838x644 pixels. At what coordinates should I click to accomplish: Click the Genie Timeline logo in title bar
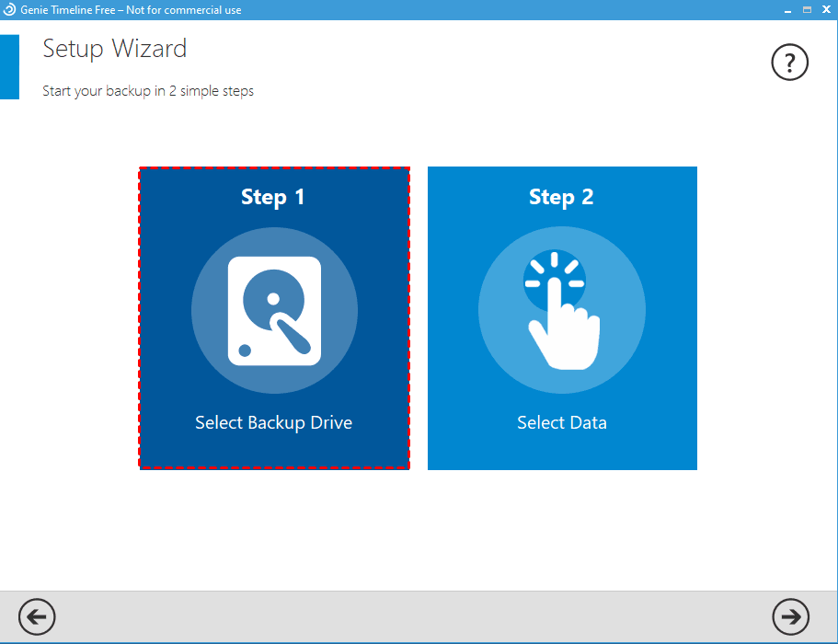9,9
